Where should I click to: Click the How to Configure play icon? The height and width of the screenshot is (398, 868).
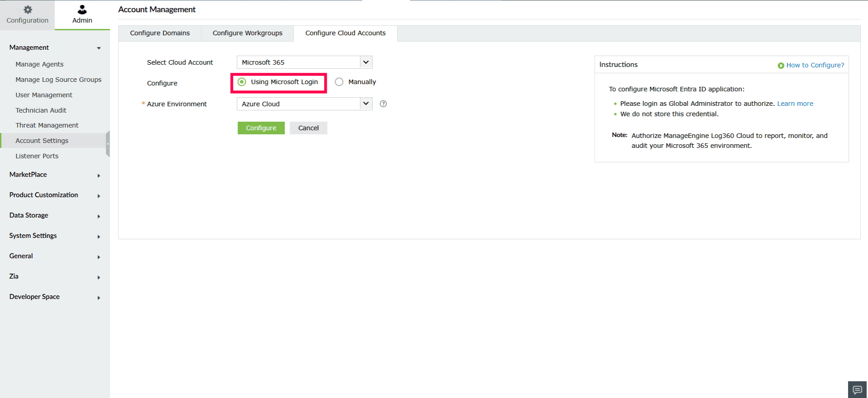[x=781, y=66]
